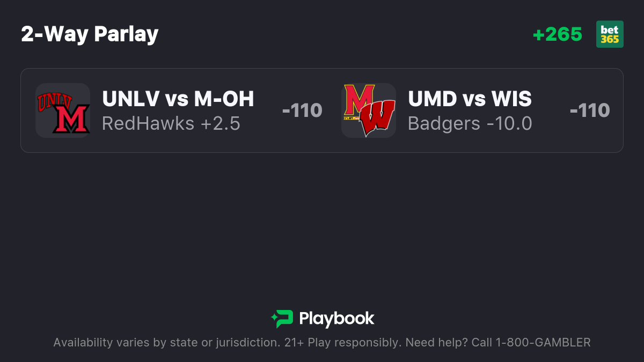Open the UMD vs WIS matchup
Screen dimensions: 644x362
[x=470, y=99]
